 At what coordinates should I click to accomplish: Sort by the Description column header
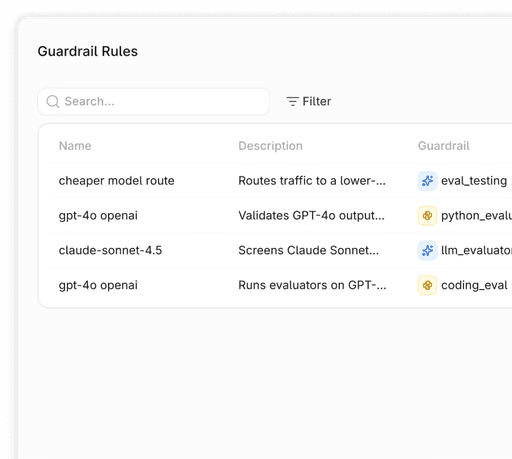[270, 146]
